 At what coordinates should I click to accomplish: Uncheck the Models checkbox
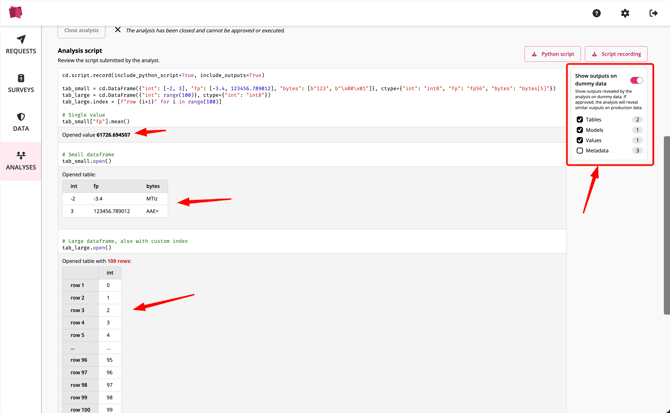point(580,130)
